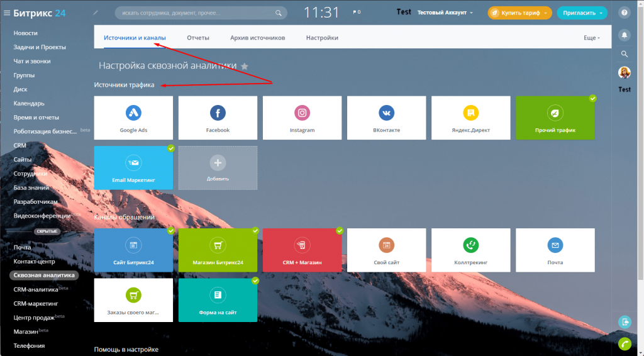
Task: Click the star next to page title
Action: pyautogui.click(x=245, y=66)
